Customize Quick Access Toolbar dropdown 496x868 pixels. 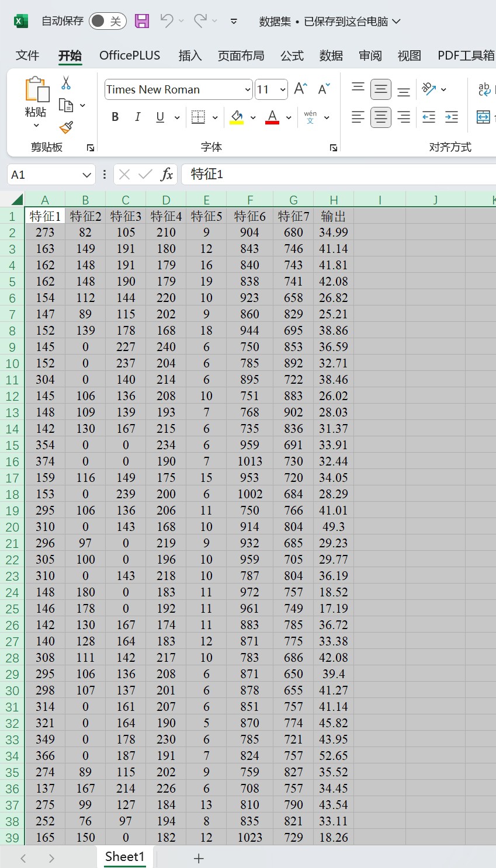tap(234, 22)
